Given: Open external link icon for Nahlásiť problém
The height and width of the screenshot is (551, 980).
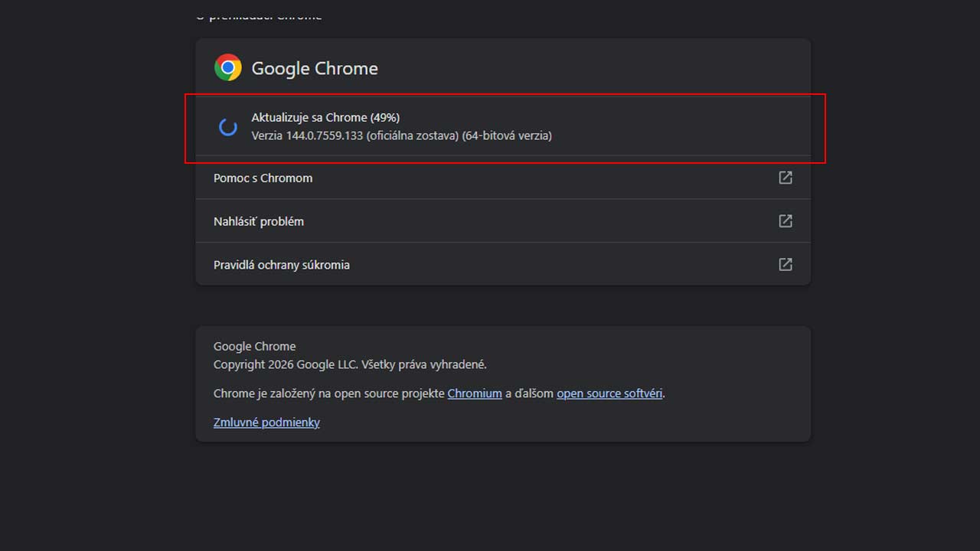Looking at the screenshot, I should (x=786, y=221).
